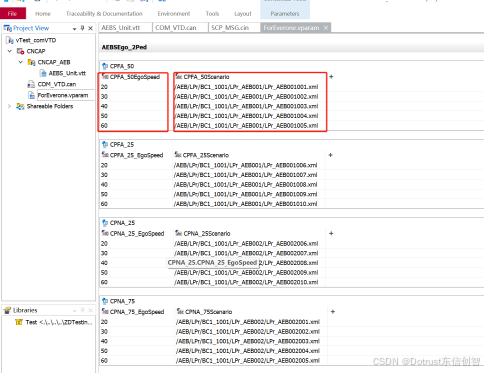Click the CPFA_50EgoSpeed column icon
Screen dimensions: 484x373
(105, 77)
